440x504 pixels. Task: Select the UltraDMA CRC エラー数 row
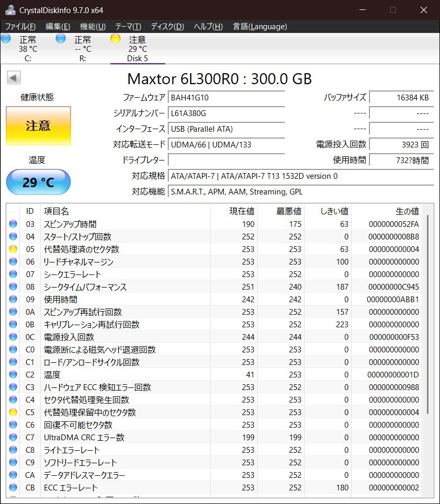pos(214,437)
